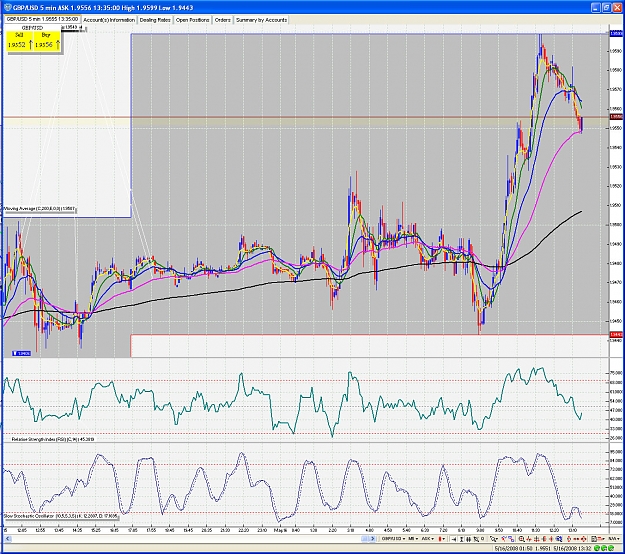Image resolution: width=625 pixels, height=554 pixels.
Task: Click the right-arrow scroll button beside GBP/USD selector
Action: coord(373,539)
